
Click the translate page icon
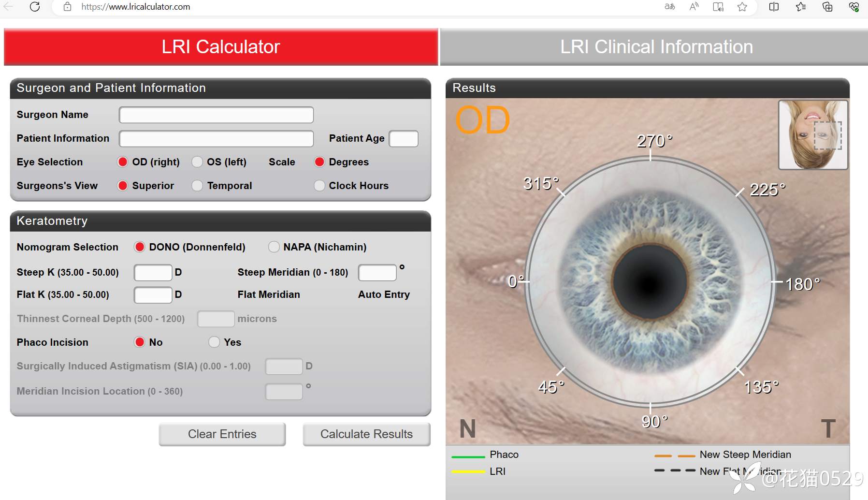(x=669, y=7)
